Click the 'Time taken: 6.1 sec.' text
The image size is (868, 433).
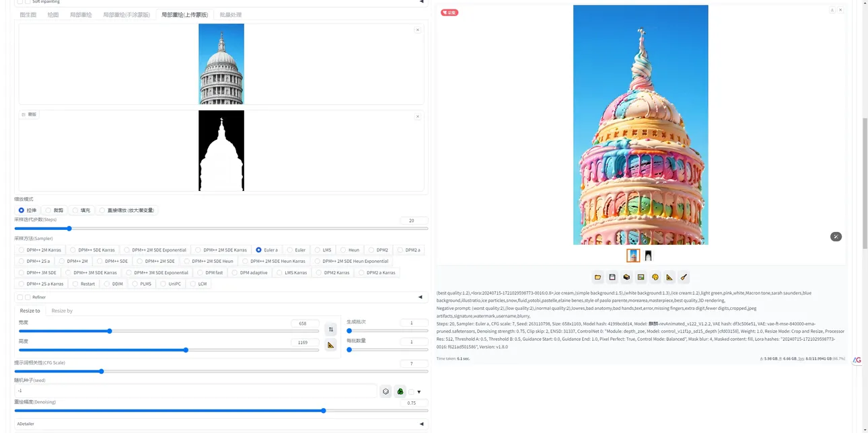tap(453, 358)
